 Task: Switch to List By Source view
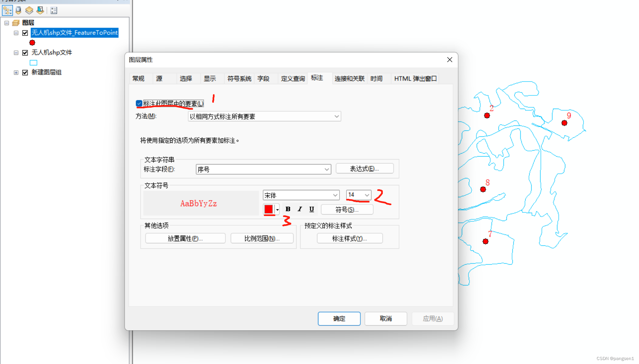[x=18, y=10]
